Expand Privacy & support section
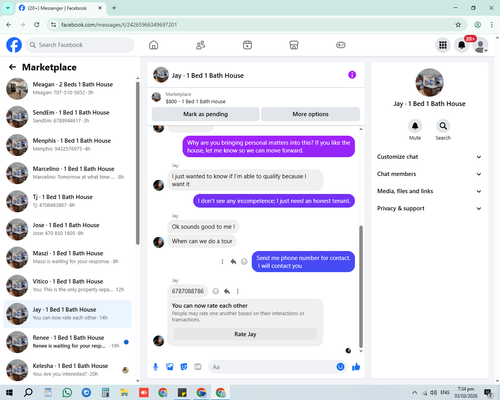 (429, 208)
